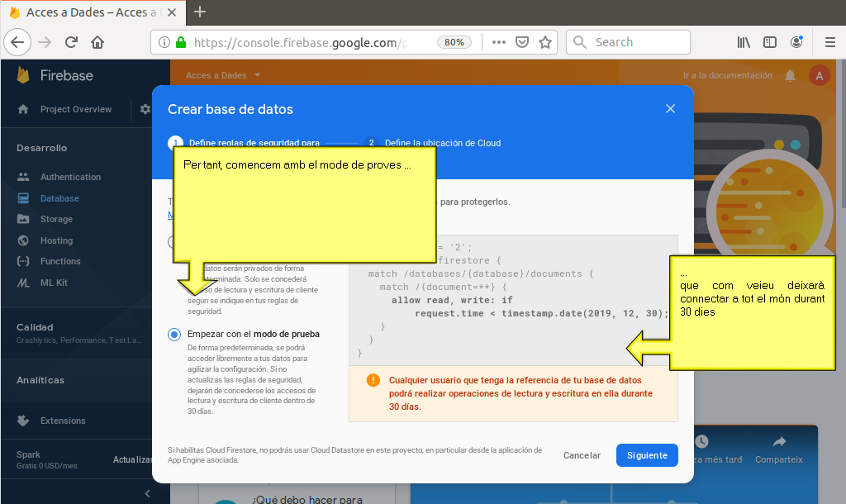Click the Storage folder icon in sidebar
The width and height of the screenshot is (846, 504).
click(23, 219)
